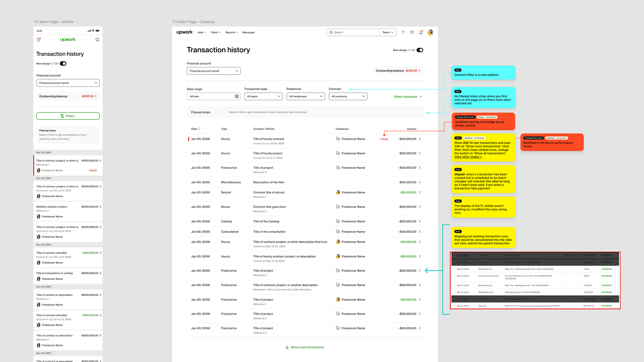
Task: Toggle mobile New design switch
Action: 63,64
